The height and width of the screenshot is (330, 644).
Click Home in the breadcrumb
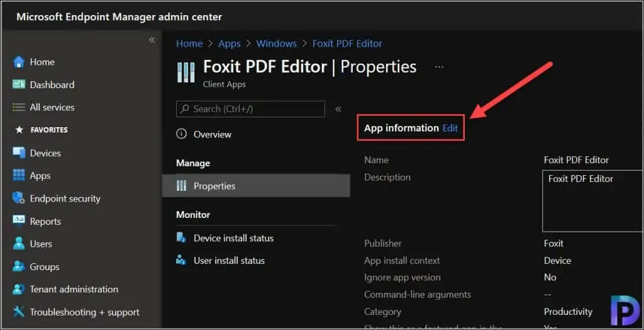(189, 43)
